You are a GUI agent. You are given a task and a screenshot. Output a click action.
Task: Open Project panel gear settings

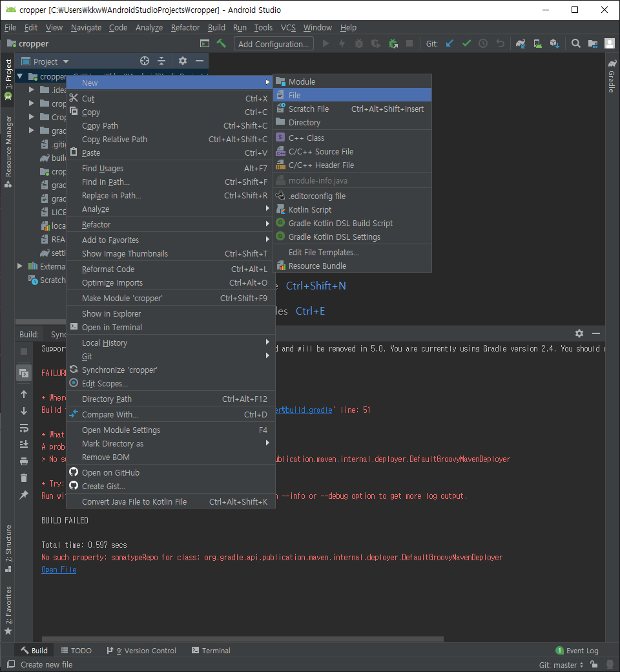coord(183,61)
